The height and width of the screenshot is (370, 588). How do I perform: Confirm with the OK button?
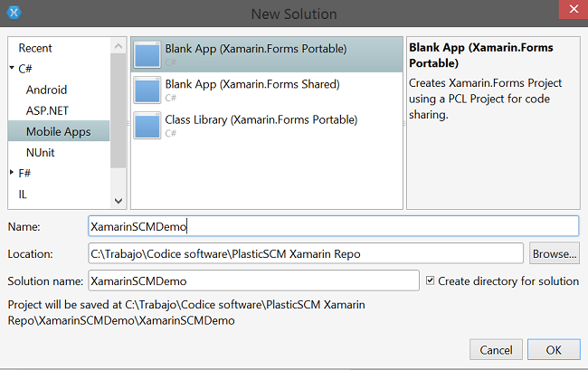pos(554,350)
